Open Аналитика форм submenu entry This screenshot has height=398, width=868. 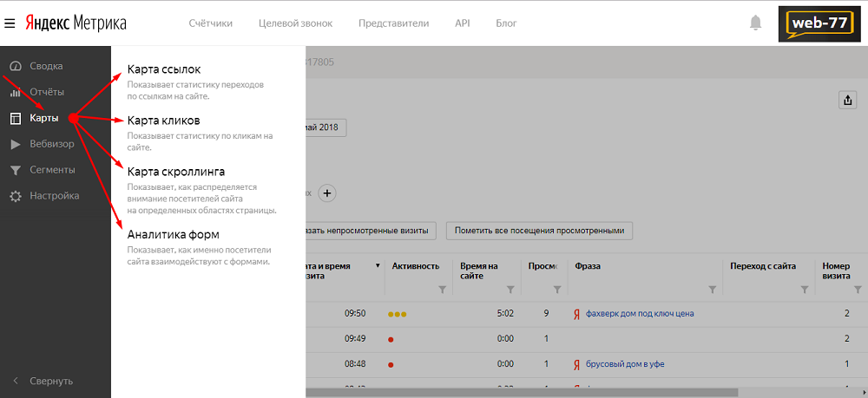coord(174,233)
